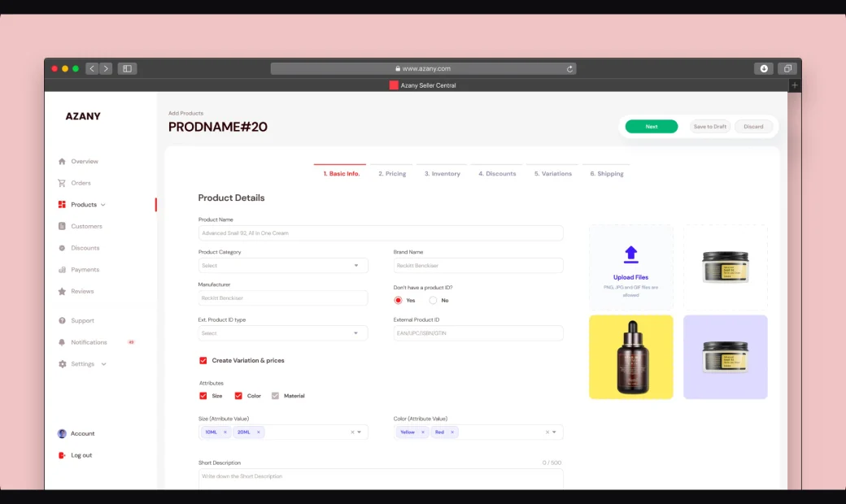Switch to the Basic Info tab

click(x=342, y=174)
